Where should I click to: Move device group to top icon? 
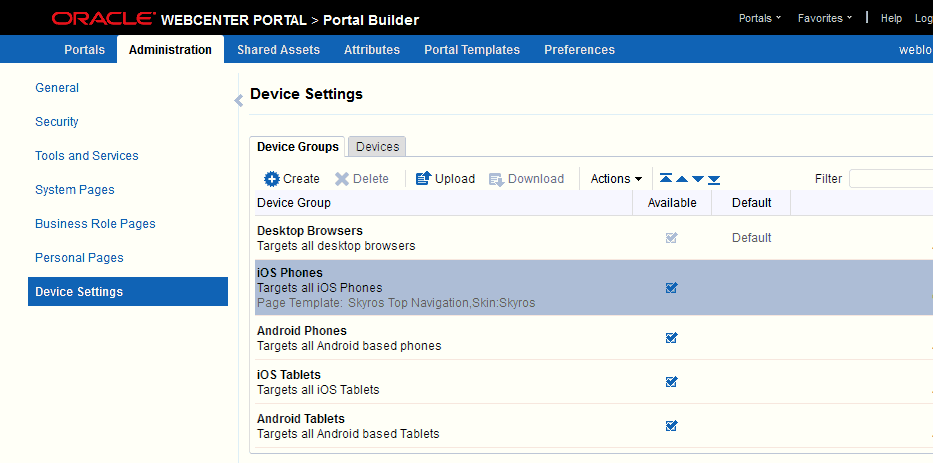click(x=666, y=179)
